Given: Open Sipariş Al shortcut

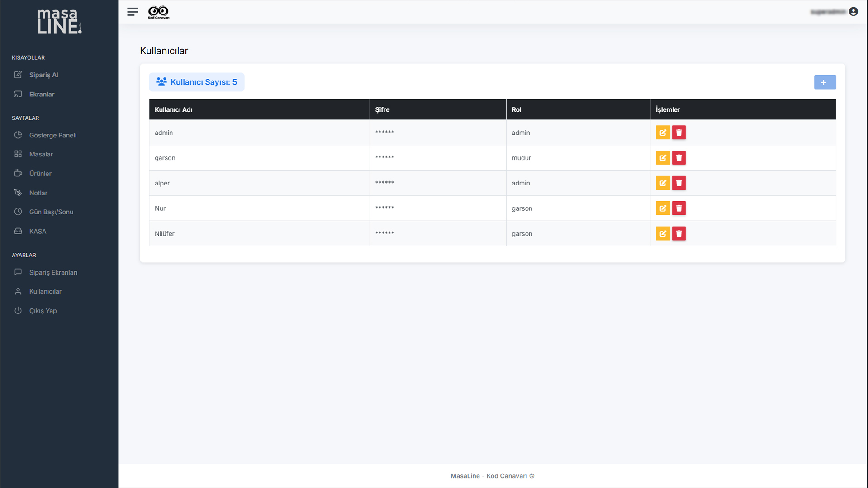Looking at the screenshot, I should point(43,75).
